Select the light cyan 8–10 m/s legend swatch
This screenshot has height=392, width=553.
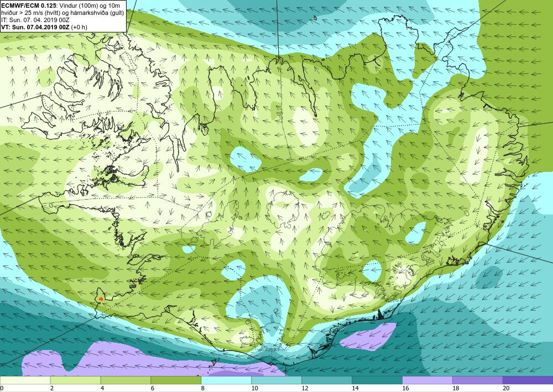pyautogui.click(x=226, y=380)
